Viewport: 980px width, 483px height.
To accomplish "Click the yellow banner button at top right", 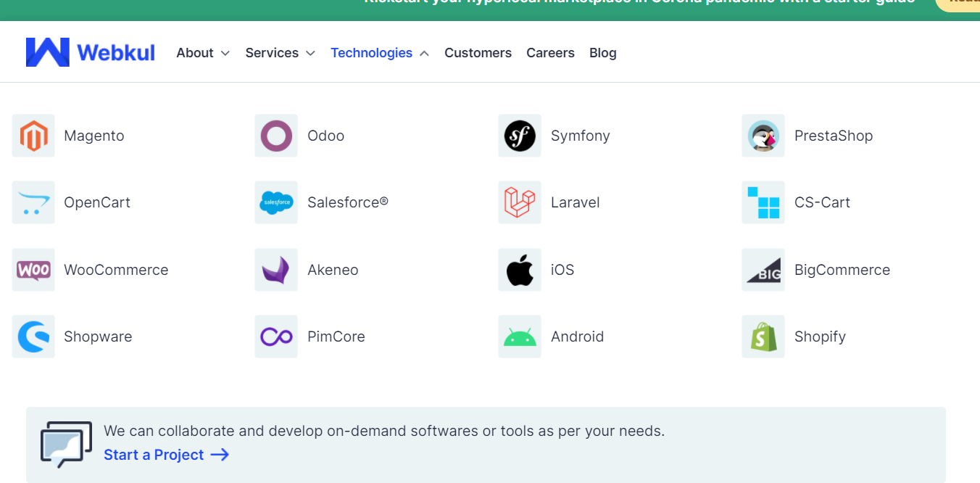I will click(958, 4).
